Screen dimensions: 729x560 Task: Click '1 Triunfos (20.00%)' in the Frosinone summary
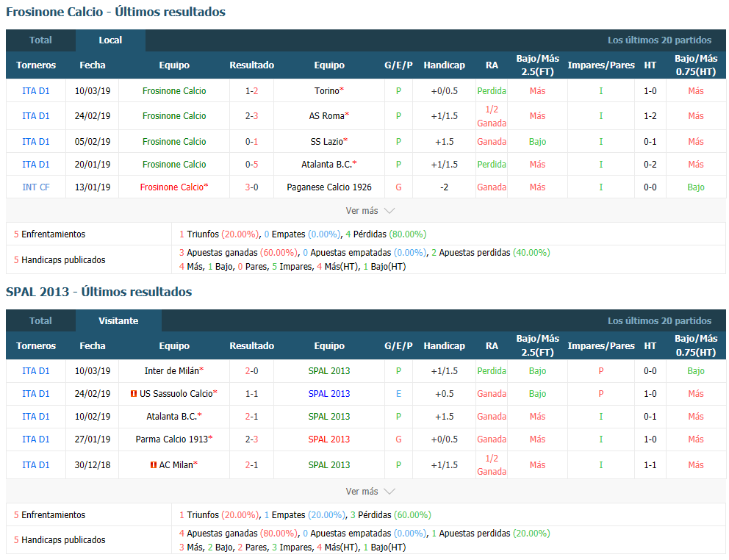coord(220,234)
